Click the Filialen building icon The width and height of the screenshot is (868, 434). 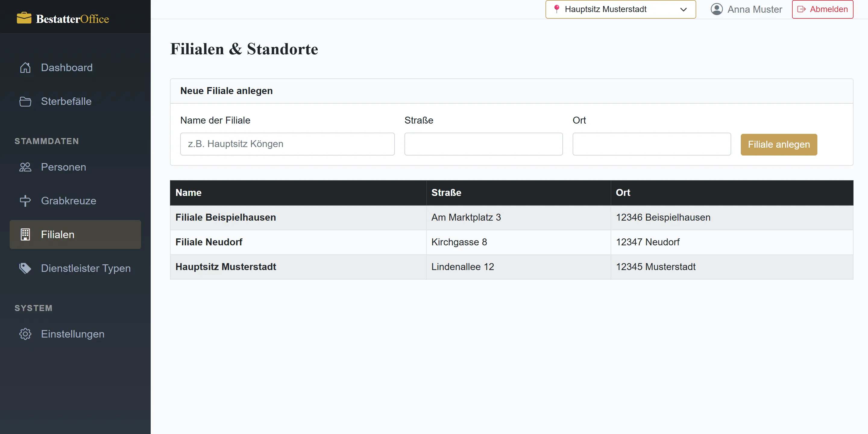coord(25,234)
